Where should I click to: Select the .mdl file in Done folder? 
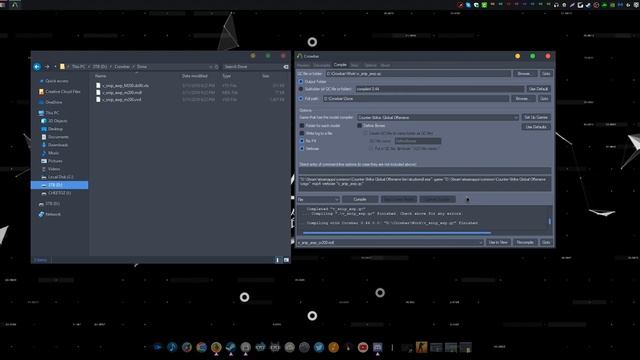119,92
